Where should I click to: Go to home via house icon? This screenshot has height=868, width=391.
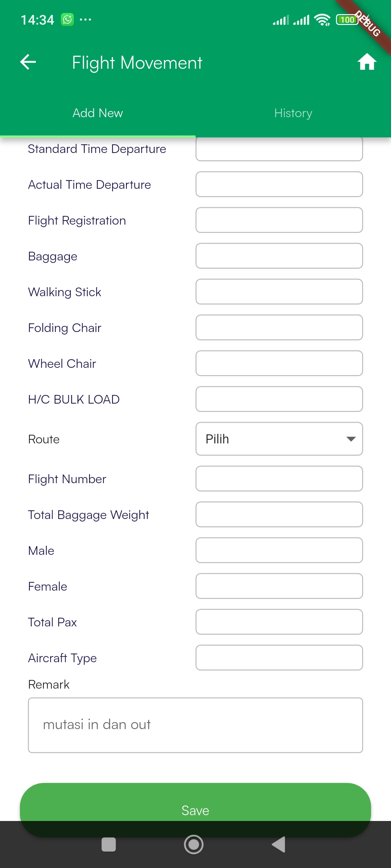point(367,62)
